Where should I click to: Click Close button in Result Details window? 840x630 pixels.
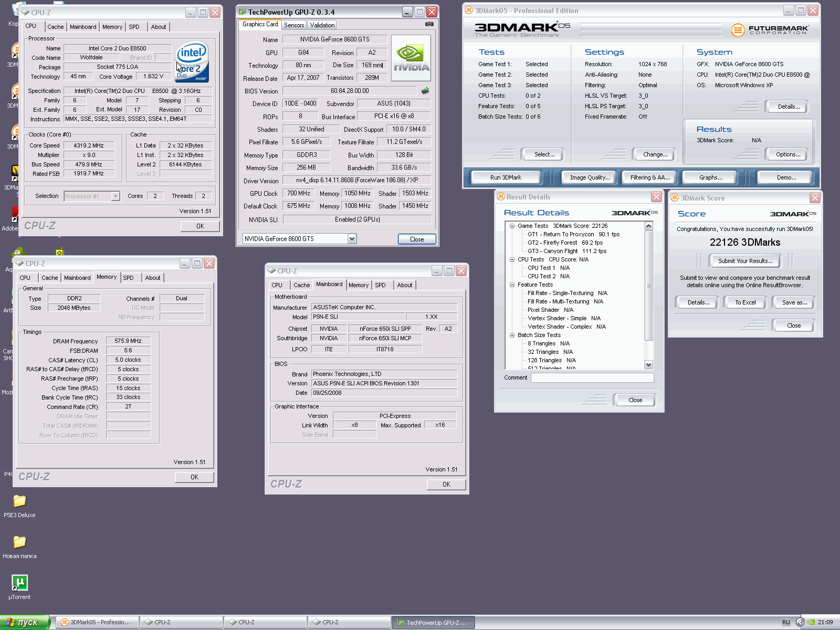point(635,400)
